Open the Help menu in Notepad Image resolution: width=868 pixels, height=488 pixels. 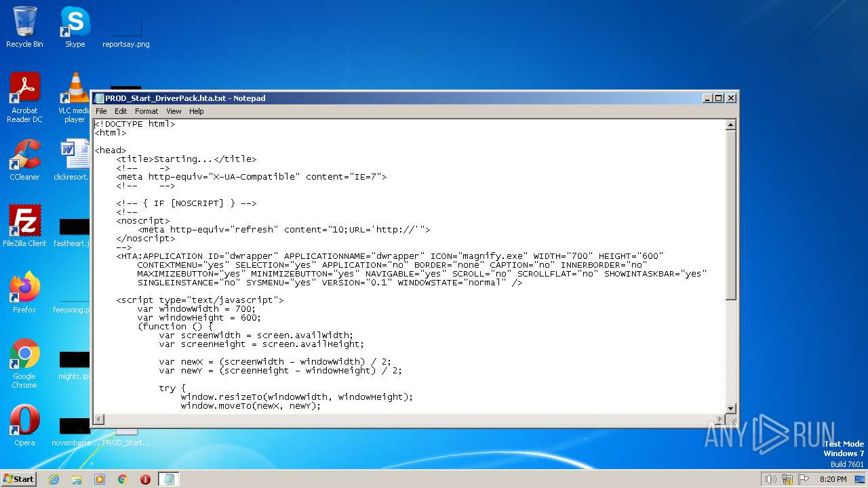click(x=196, y=111)
